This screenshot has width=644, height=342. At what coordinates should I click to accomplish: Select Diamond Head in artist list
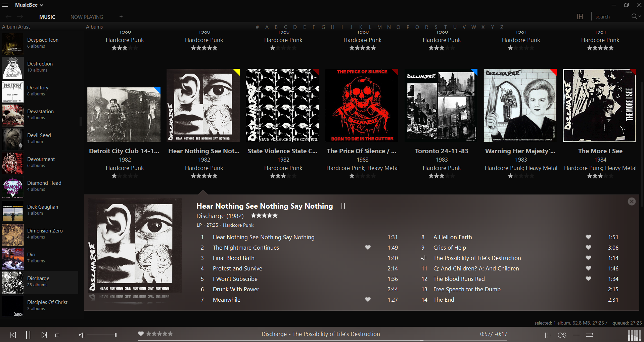pos(40,186)
